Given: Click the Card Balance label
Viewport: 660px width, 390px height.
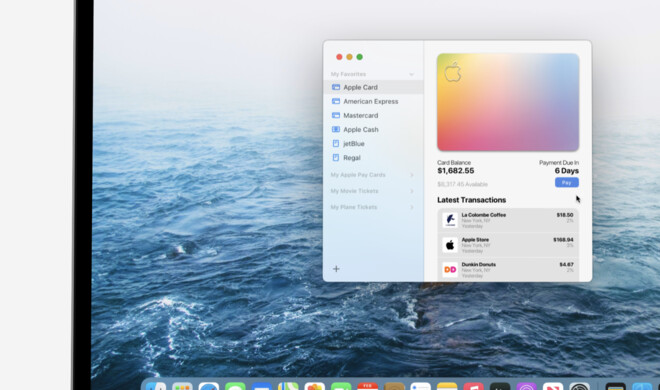Looking at the screenshot, I should click(x=454, y=162).
